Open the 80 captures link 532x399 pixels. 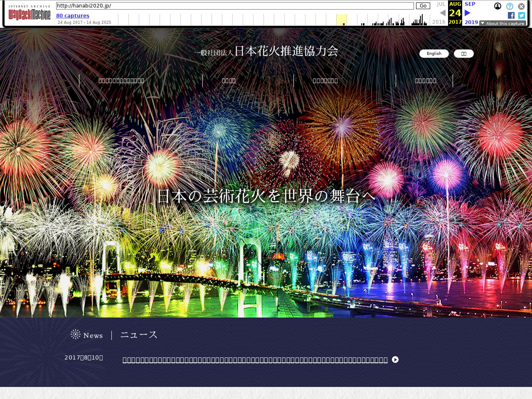pos(73,16)
